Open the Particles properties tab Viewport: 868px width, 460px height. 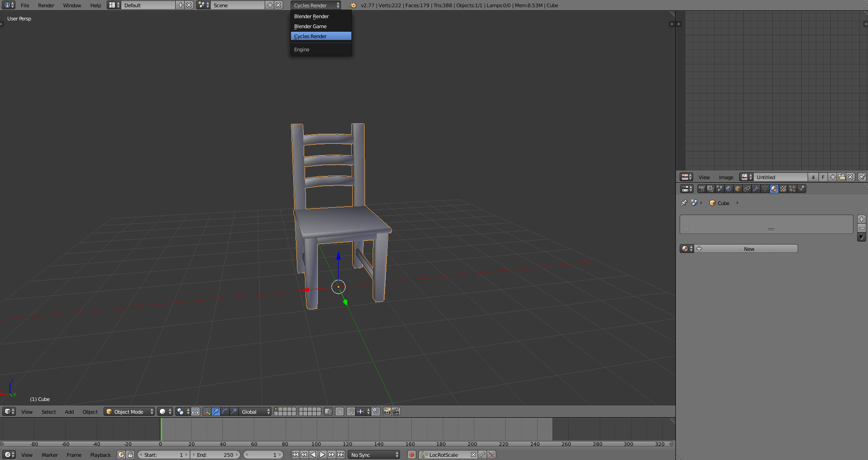tap(792, 189)
